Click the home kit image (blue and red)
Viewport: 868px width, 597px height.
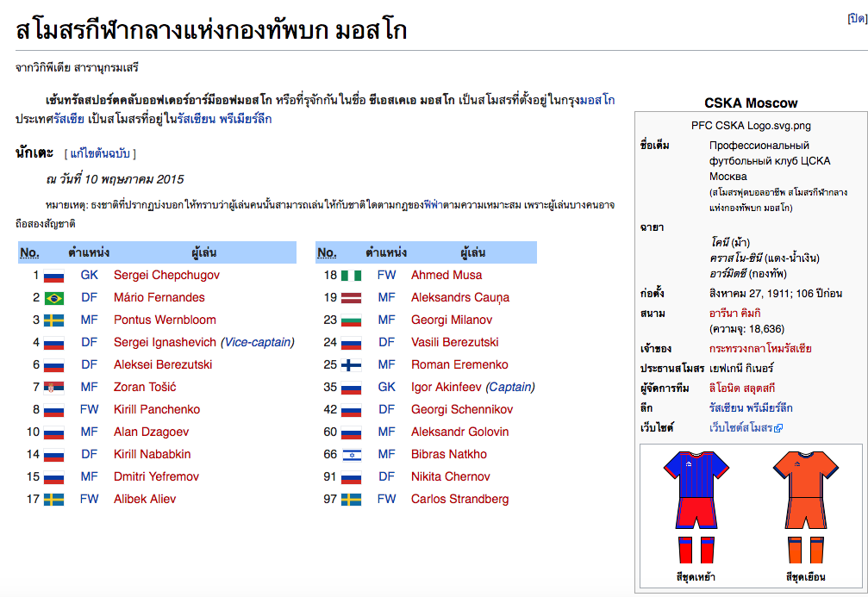pyautogui.click(x=696, y=507)
